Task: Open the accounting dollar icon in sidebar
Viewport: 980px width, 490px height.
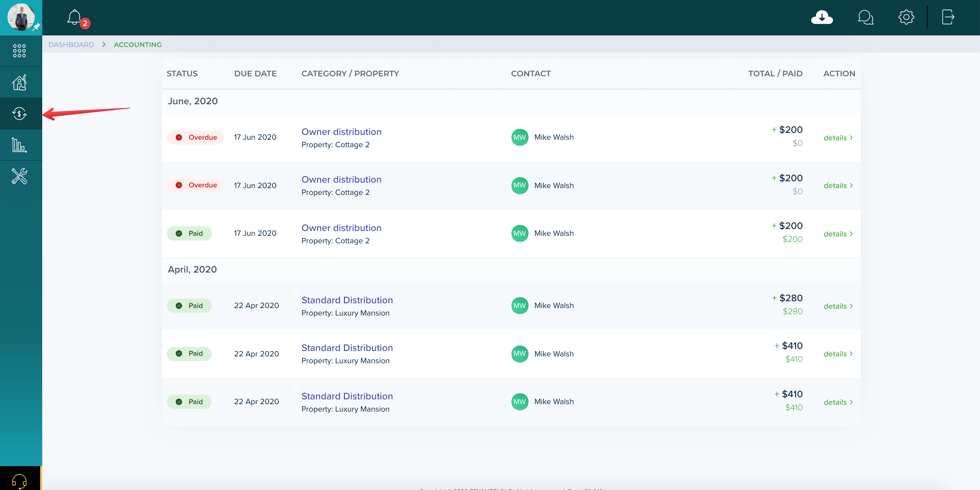Action: point(19,113)
